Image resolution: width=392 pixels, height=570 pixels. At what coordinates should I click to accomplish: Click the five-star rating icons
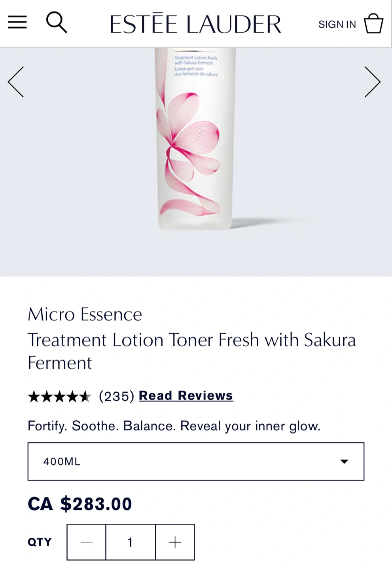coord(59,396)
